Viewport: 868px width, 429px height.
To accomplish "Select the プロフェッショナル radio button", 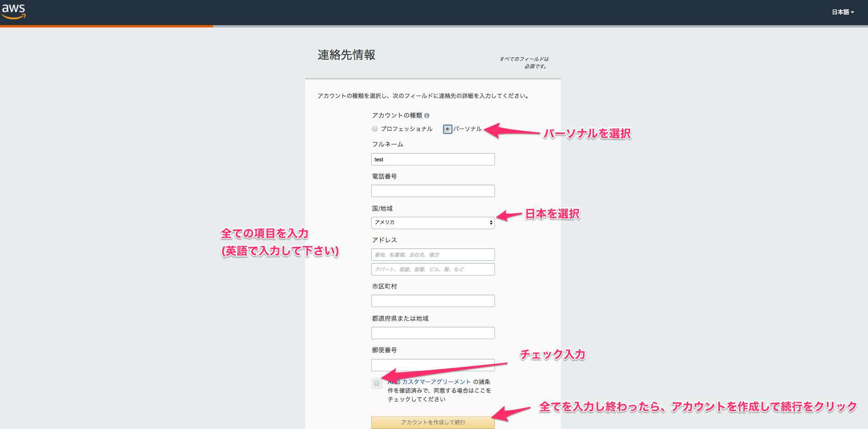I will (x=375, y=129).
